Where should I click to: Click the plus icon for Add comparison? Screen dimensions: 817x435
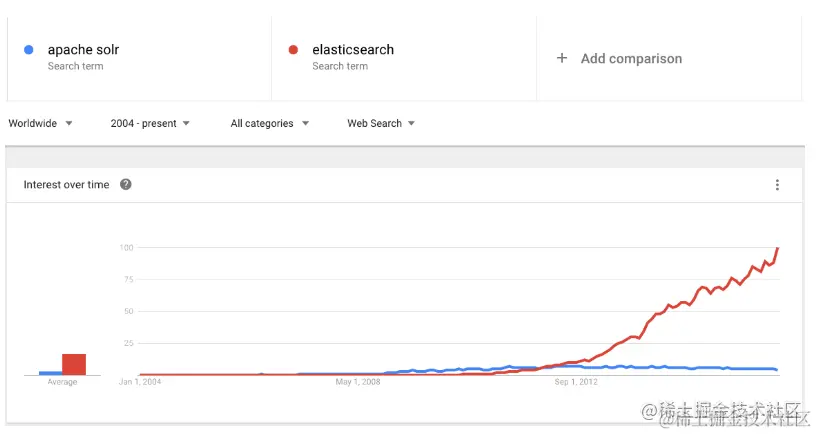(562, 58)
